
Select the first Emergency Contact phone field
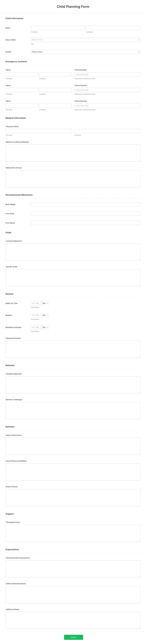click(x=107, y=74)
